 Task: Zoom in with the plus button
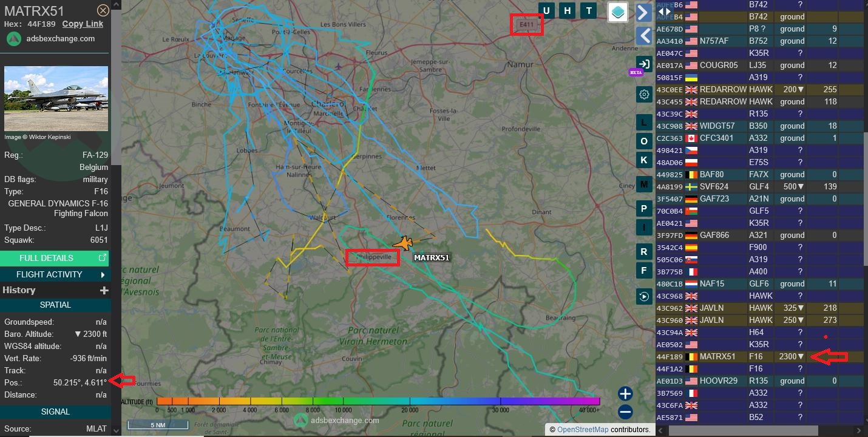625,393
